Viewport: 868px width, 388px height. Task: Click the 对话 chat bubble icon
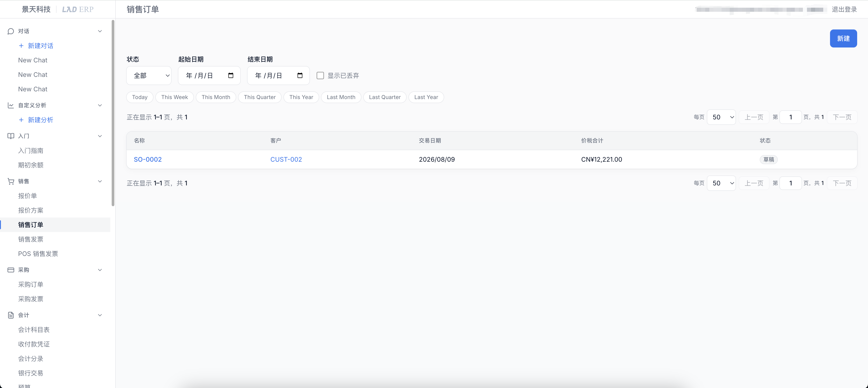[11, 31]
